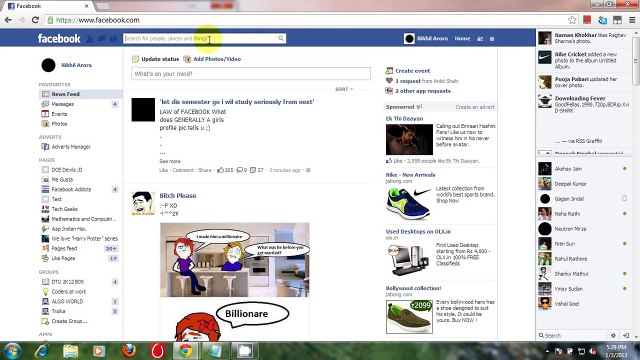This screenshot has width=640, height=360.
Task: Click the thumbs-up Like icon under Ek Thi Daayan
Action: (389, 161)
